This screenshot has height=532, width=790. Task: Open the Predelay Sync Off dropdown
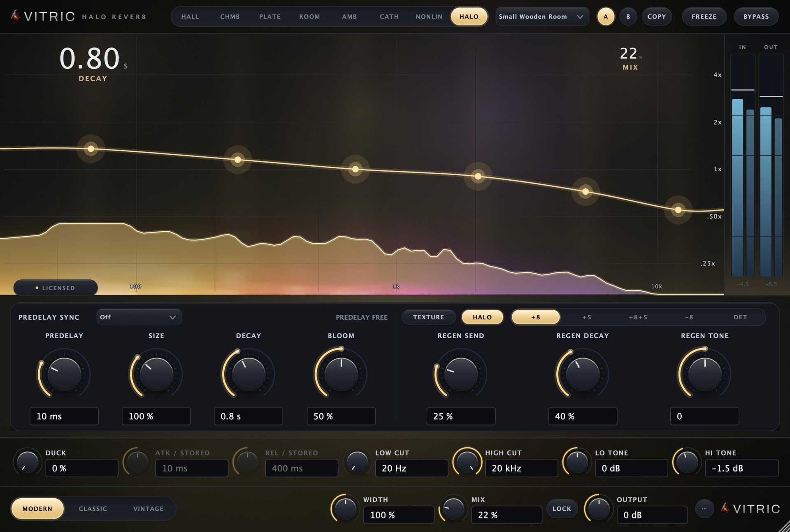(x=139, y=317)
